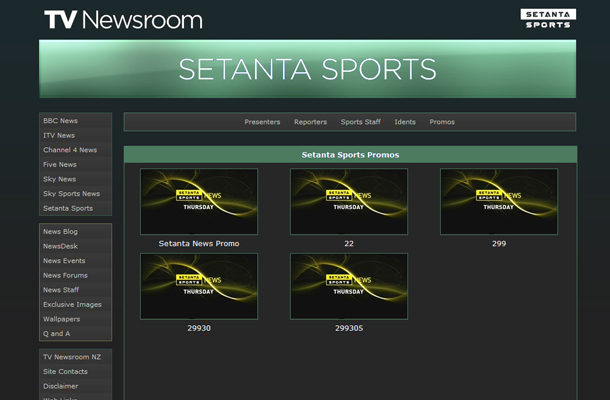Click the Setanta Sports logo in header
The image size is (610, 400).
[548, 19]
